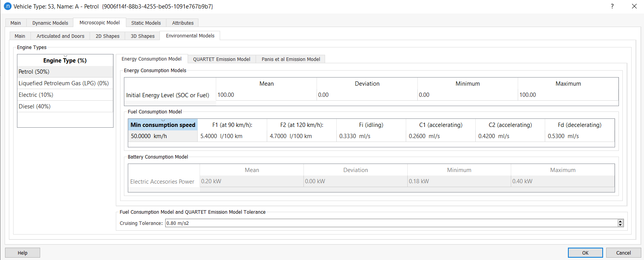Click the C2 (accelerating) column header

[510, 125]
